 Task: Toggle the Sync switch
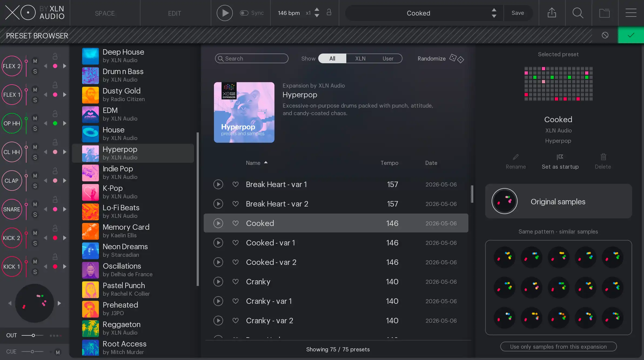click(244, 13)
